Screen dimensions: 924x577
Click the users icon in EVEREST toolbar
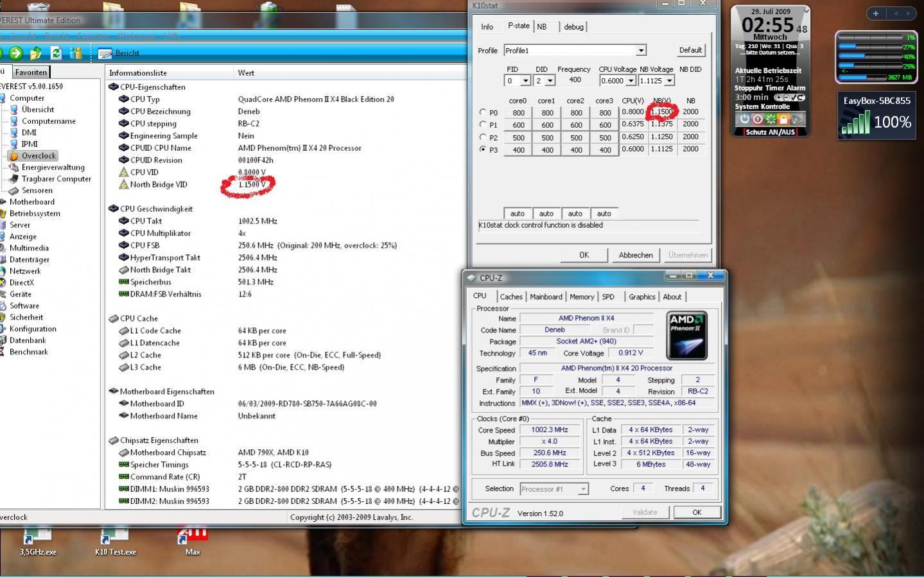[x=76, y=53]
